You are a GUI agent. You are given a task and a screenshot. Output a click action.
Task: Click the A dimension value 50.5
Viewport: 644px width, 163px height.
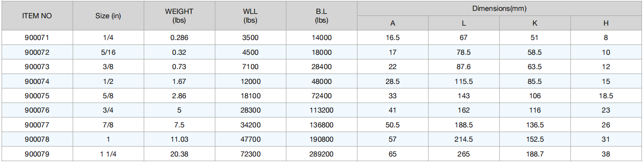[393, 125]
